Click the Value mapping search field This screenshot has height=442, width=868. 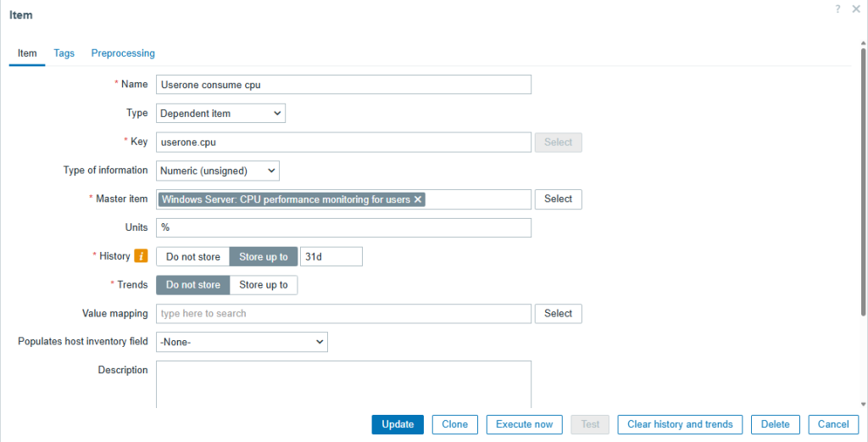(x=344, y=314)
